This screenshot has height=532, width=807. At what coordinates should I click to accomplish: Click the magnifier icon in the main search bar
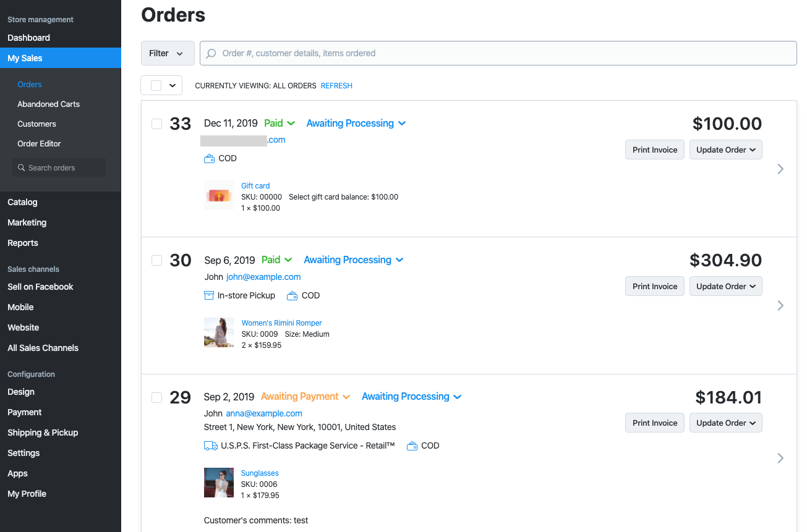tap(210, 53)
